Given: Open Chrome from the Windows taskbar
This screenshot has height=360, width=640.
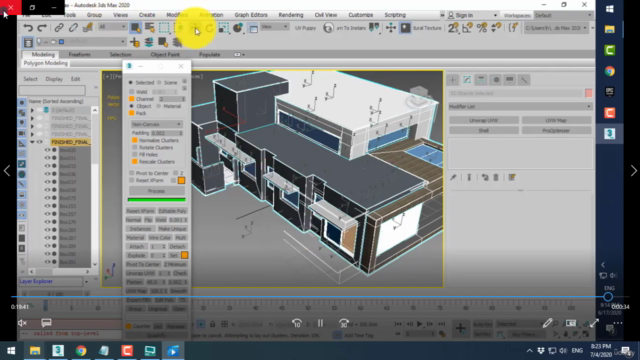Looking at the screenshot, I should click(x=81, y=350).
